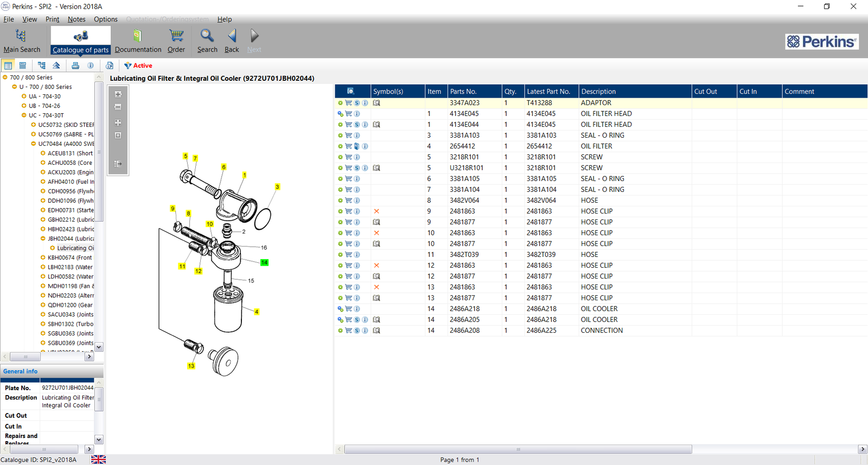Screen dimensions: 868x465
Task: Open the Order shopping cart toolbar button
Action: coord(176,36)
